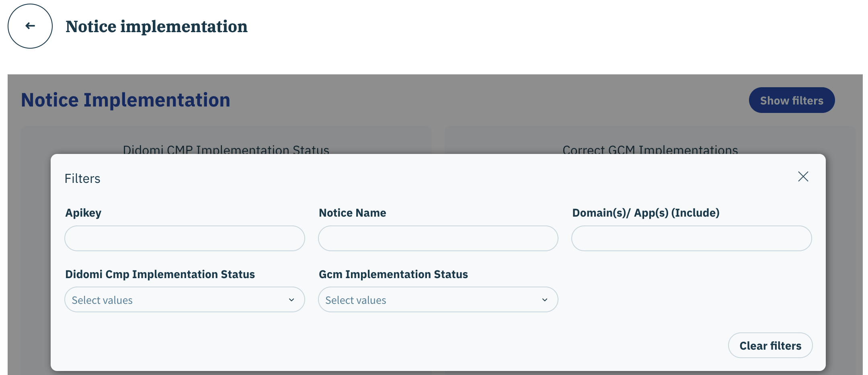Focus the Apikey text field
Image resolution: width=868 pixels, height=375 pixels.
(x=185, y=238)
